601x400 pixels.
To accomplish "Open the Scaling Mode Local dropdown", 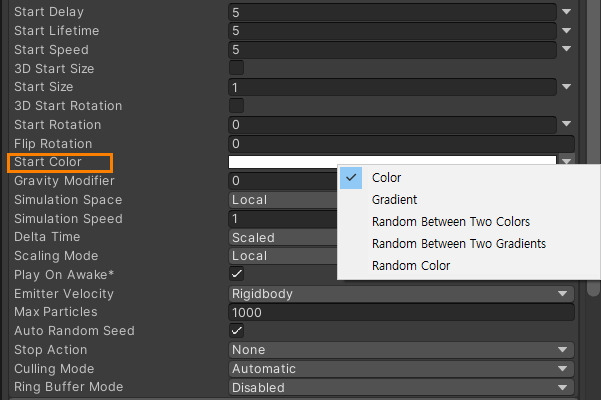I will coord(283,256).
